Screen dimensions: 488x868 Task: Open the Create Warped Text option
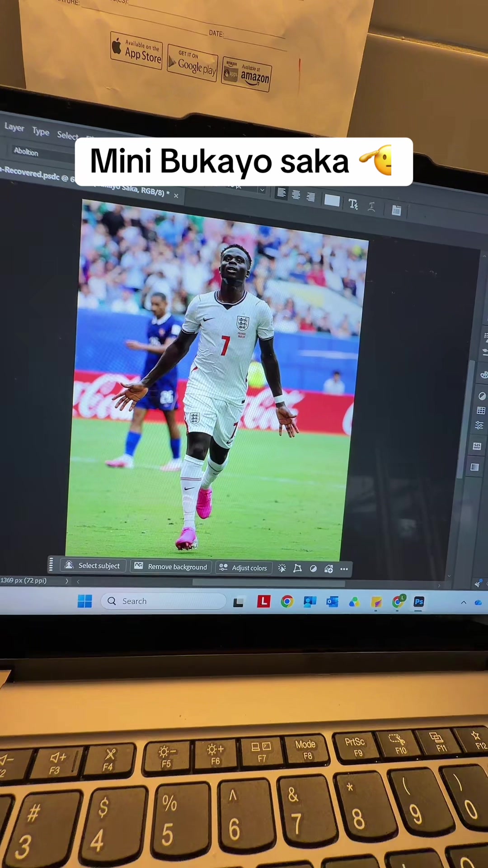pyautogui.click(x=371, y=207)
